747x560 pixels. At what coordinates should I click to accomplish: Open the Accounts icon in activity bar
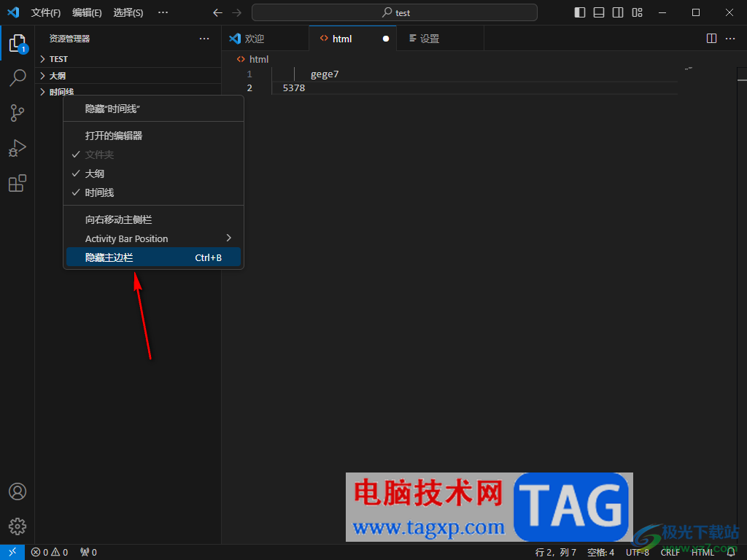(18, 491)
